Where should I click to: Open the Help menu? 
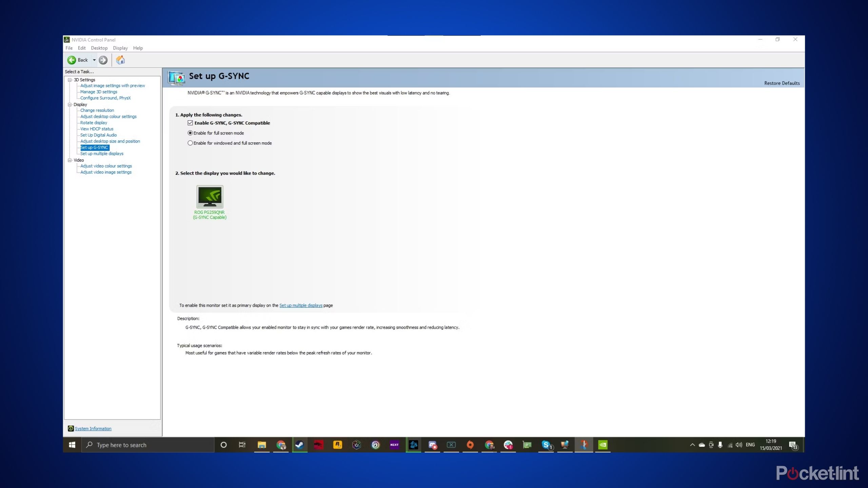pyautogui.click(x=138, y=48)
